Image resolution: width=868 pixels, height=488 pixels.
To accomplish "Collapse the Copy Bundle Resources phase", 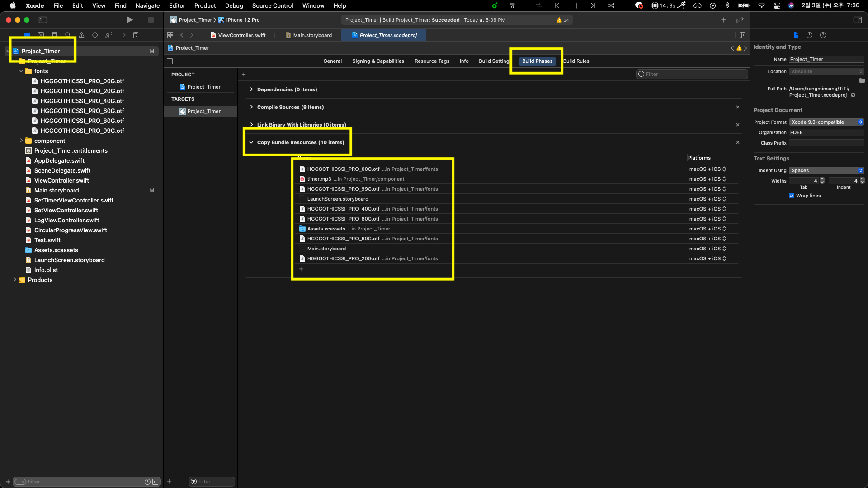I will [x=251, y=142].
